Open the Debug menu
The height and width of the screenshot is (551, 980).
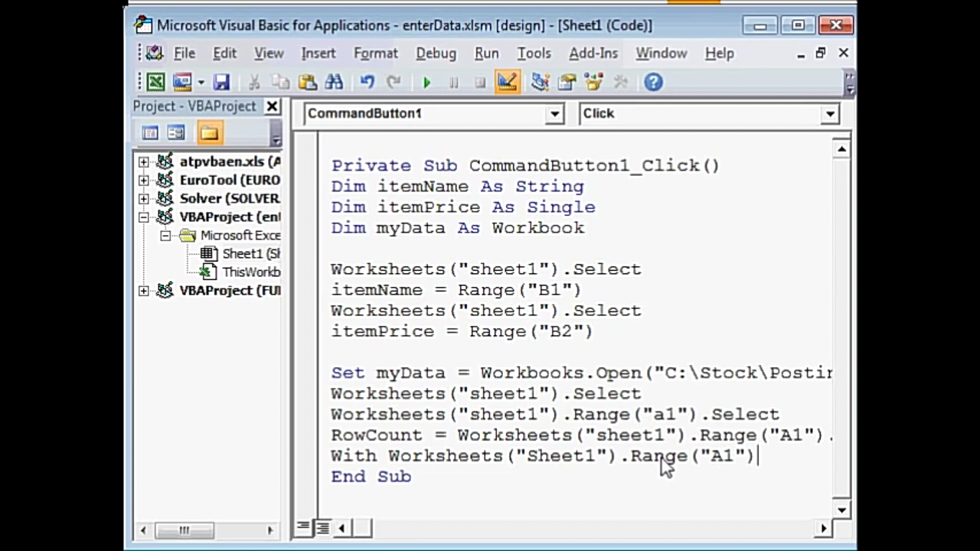[x=436, y=53]
